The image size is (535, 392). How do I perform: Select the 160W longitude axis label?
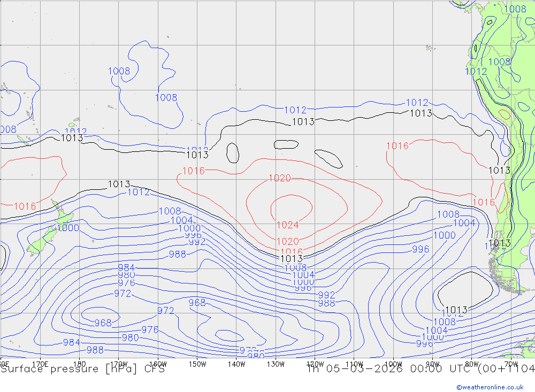[158, 364]
